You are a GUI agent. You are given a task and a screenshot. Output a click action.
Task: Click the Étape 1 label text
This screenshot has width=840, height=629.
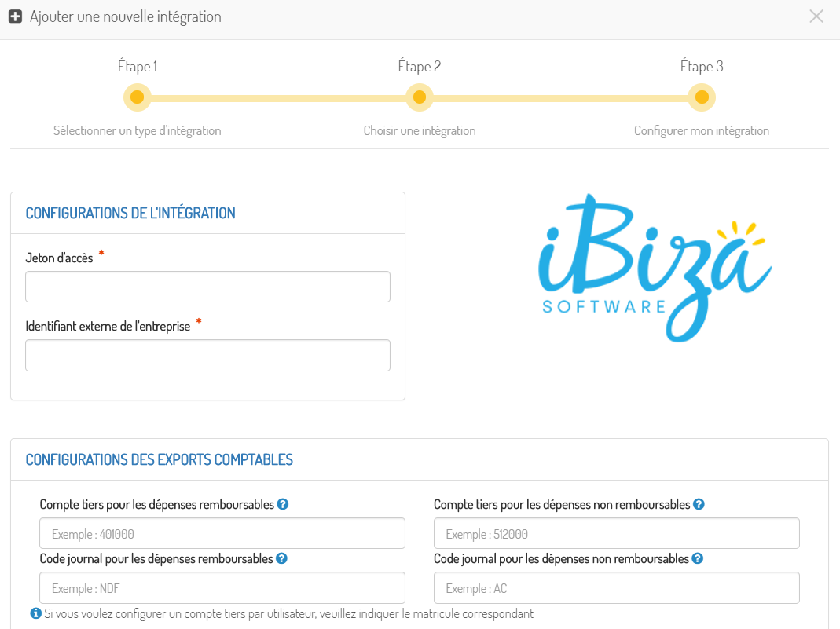(138, 67)
